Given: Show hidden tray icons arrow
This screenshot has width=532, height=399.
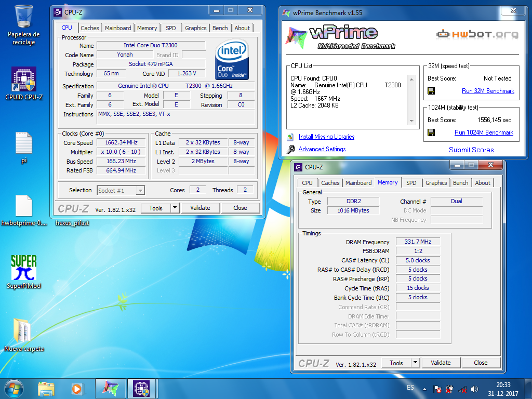Looking at the screenshot, I should (x=424, y=389).
